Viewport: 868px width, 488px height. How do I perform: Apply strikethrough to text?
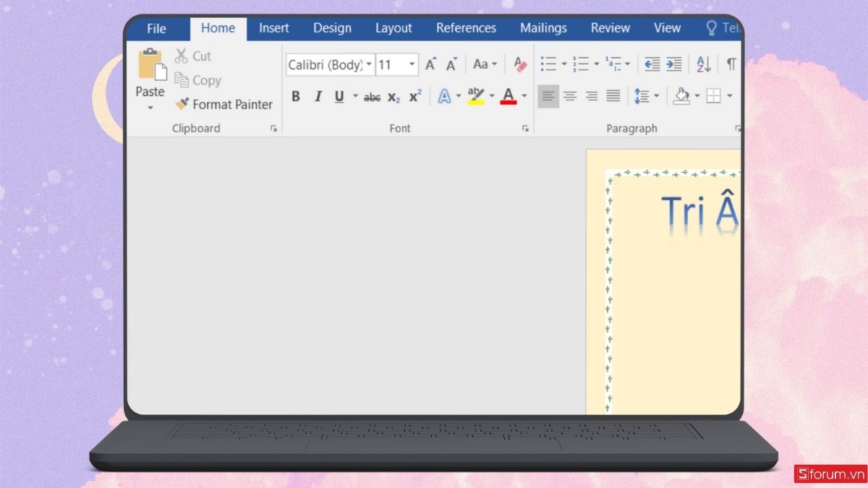click(x=372, y=95)
